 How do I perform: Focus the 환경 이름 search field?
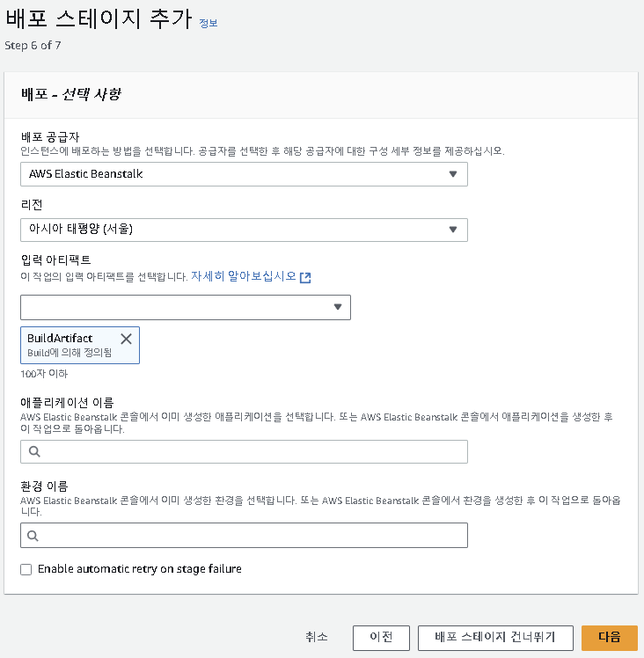[x=244, y=535]
